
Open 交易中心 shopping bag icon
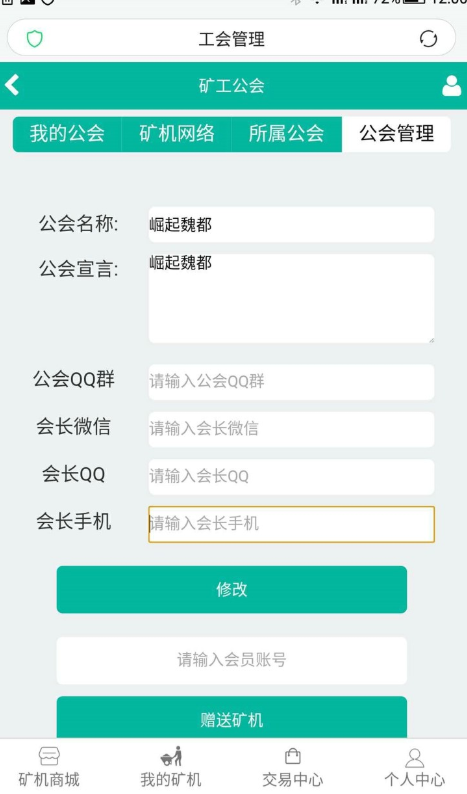point(293,757)
